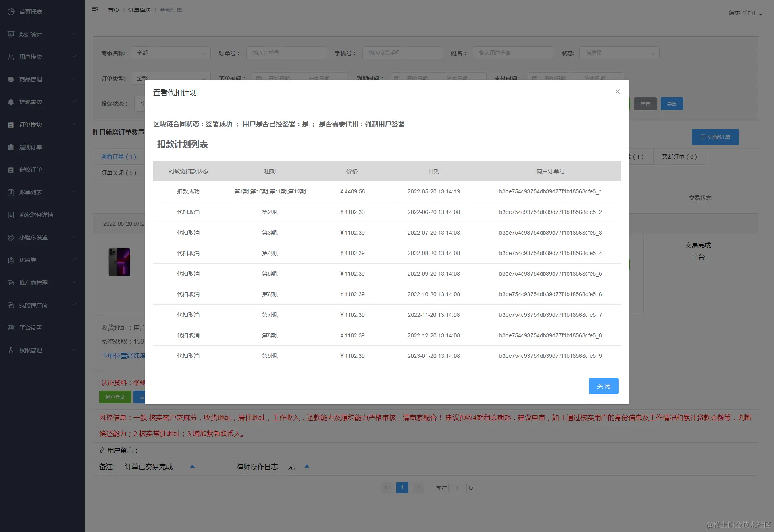Open 商品管理 from the sidebar icon
Screen dimensions: 774x532
tap(11, 79)
